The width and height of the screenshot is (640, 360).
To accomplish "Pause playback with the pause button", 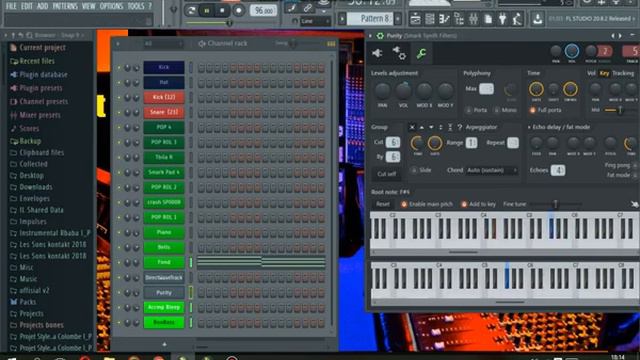I will click(207, 10).
